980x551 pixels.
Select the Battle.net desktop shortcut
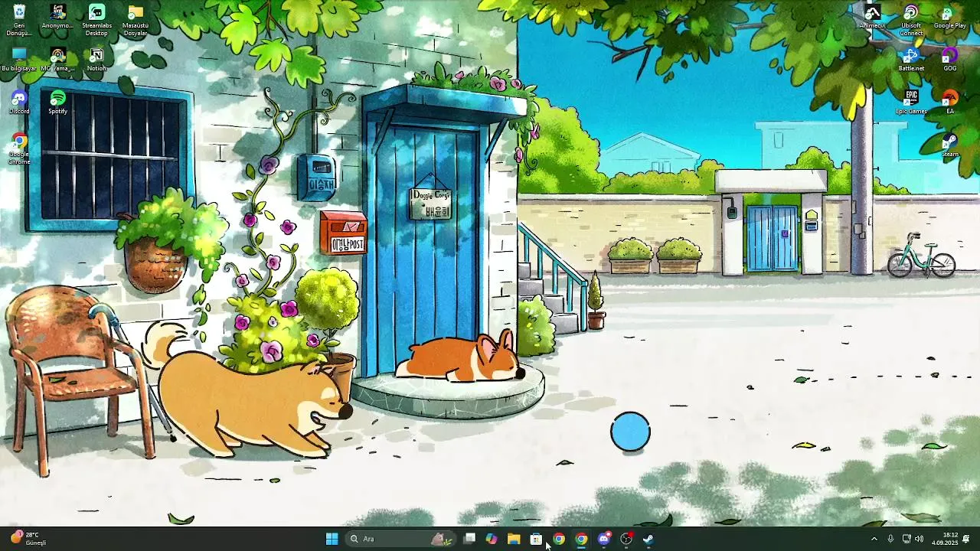pyautogui.click(x=911, y=60)
